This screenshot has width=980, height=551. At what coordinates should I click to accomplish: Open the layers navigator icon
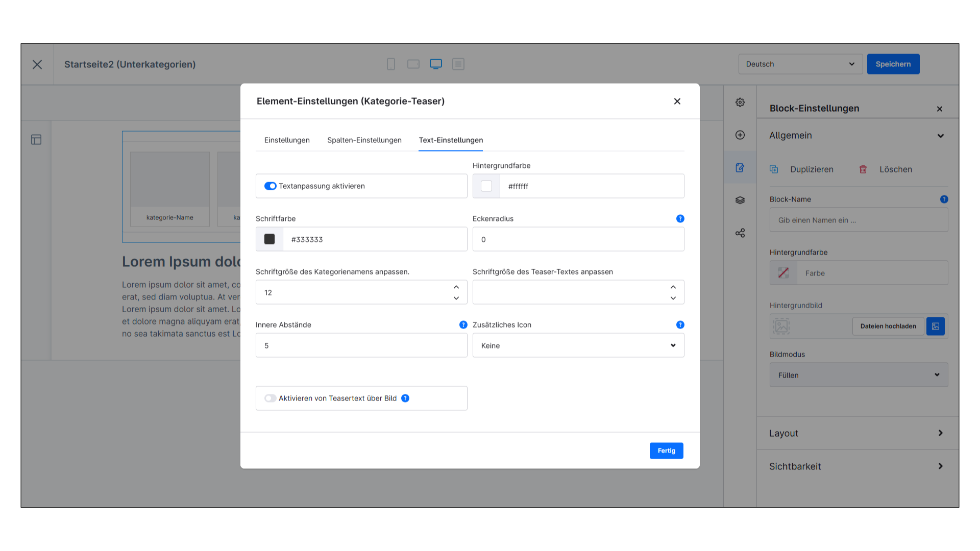click(740, 200)
